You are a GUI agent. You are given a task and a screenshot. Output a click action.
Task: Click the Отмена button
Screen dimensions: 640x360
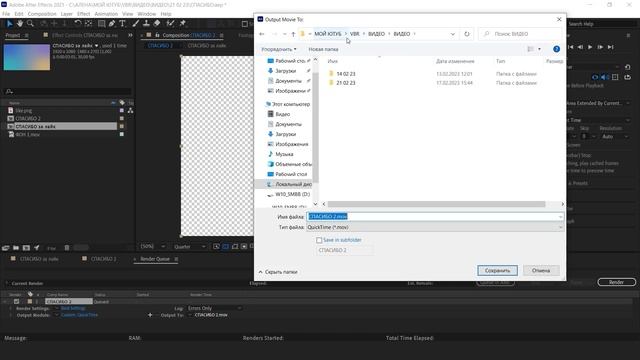point(541,271)
